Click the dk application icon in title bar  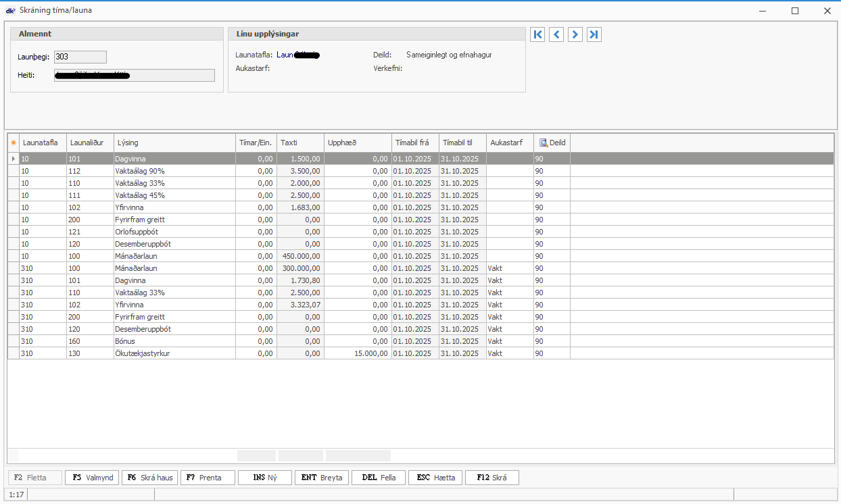10,10
